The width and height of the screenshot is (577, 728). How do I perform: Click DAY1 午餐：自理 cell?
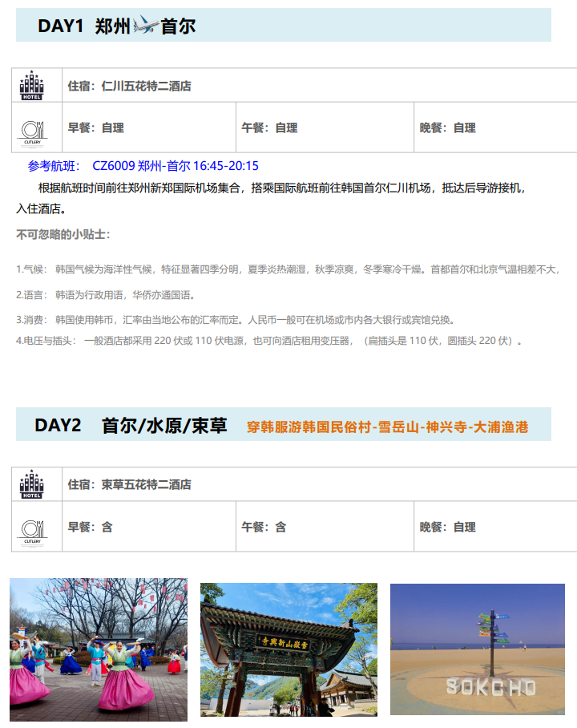tap(269, 127)
